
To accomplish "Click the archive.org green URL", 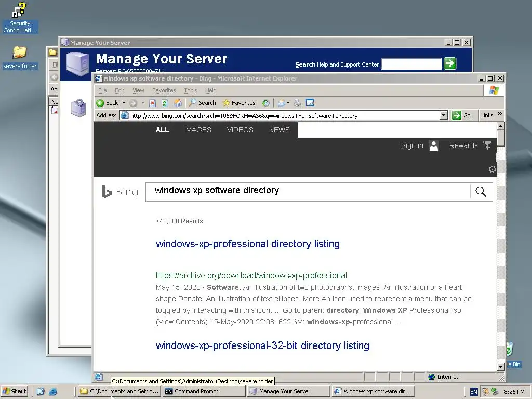I will click(251, 275).
